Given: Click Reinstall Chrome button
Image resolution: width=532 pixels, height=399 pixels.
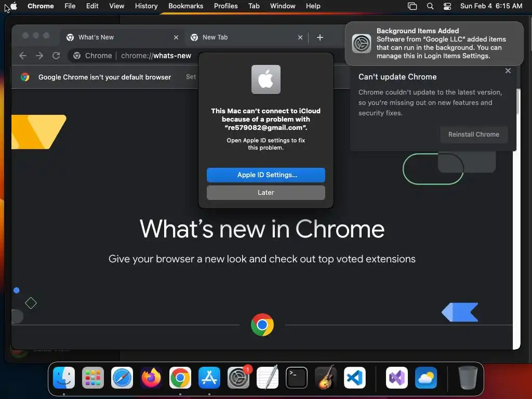Looking at the screenshot, I should (474, 135).
